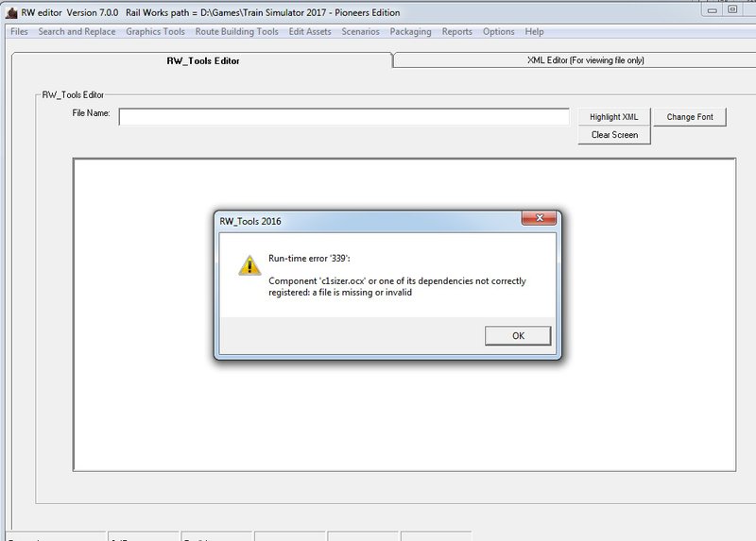Click the "Run-time error '339':" text

(x=309, y=258)
